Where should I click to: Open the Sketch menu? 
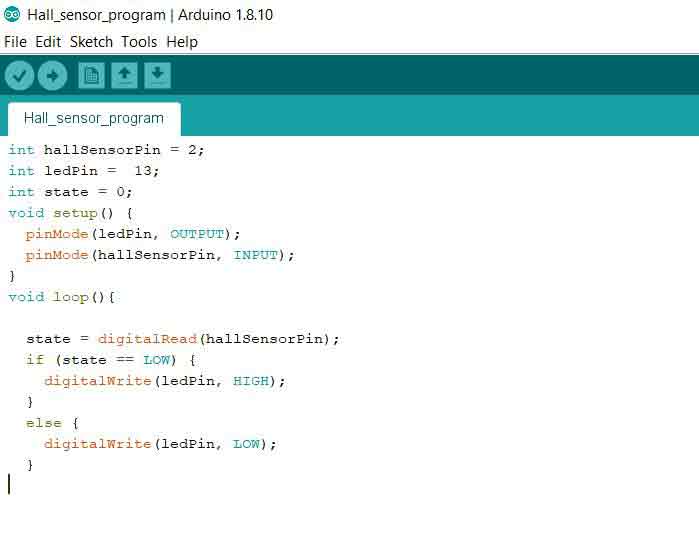click(x=91, y=42)
